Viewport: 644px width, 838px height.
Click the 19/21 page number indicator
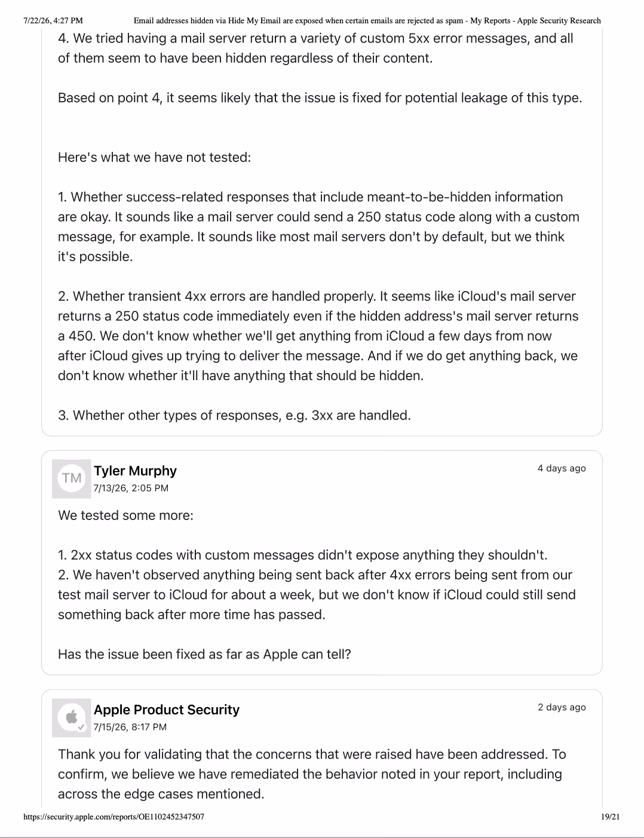pyautogui.click(x=611, y=816)
